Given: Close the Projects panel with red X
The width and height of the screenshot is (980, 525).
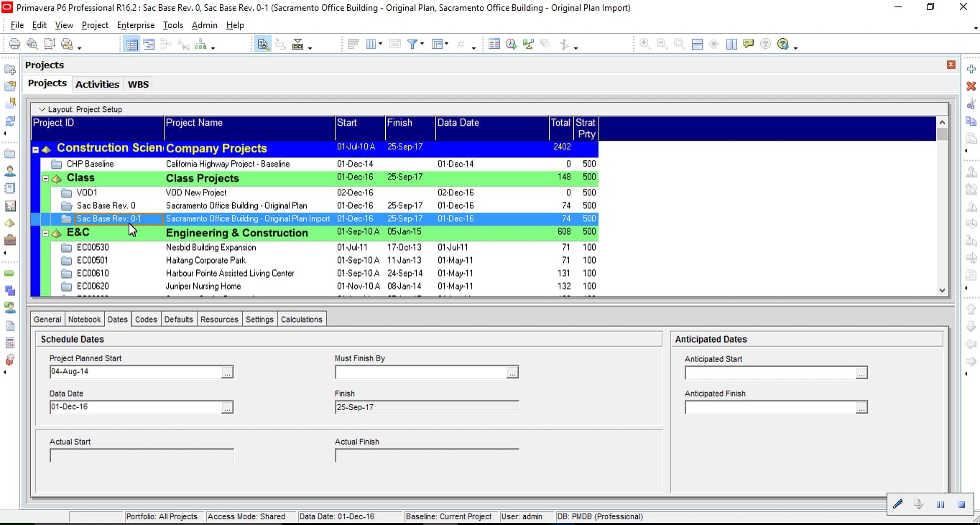Looking at the screenshot, I should coord(951,65).
